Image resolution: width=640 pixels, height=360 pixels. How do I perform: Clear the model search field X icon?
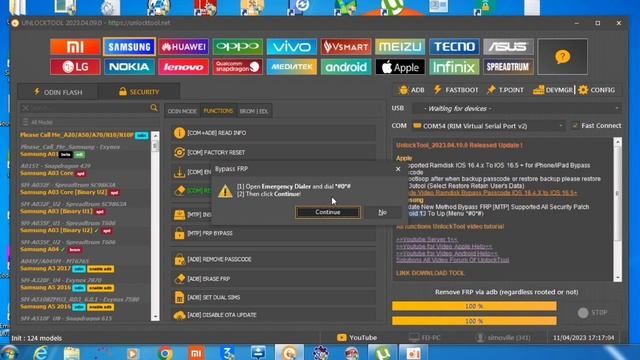pyautogui.click(x=25, y=108)
